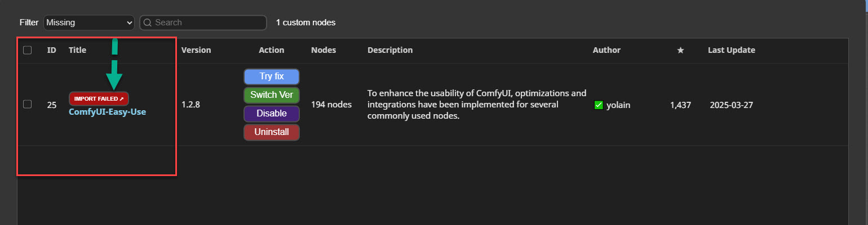Click the Switch Ver button

tap(271, 94)
